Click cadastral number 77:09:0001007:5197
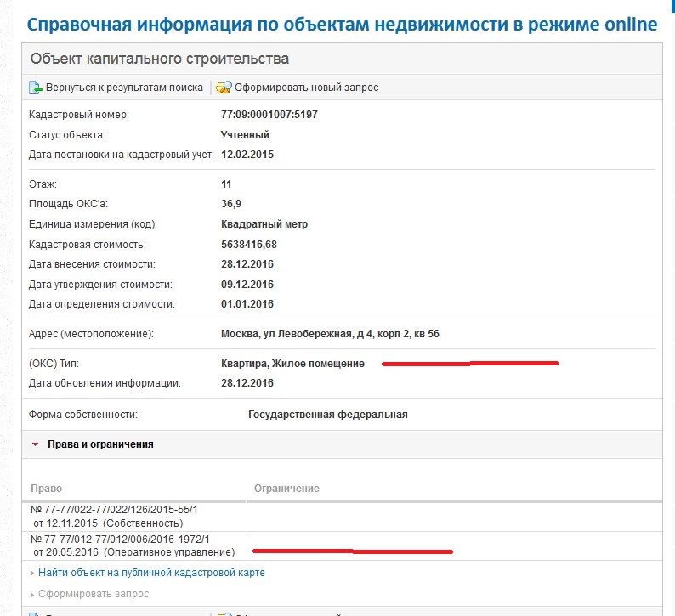This screenshot has width=675, height=616. [x=269, y=115]
